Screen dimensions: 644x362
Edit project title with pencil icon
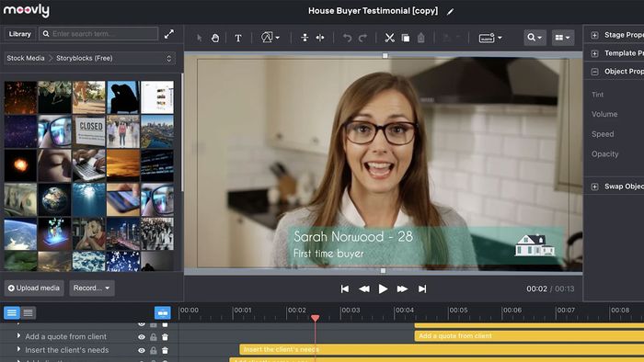450,12
